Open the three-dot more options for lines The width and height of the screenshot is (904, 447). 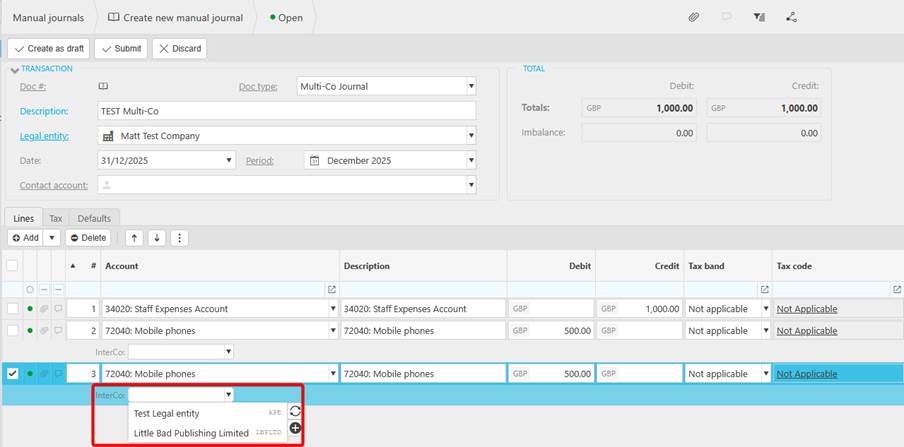[x=179, y=238]
